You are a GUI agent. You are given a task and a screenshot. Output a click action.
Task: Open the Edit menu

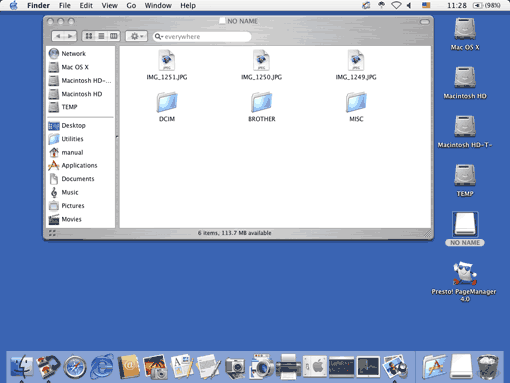tap(86, 5)
